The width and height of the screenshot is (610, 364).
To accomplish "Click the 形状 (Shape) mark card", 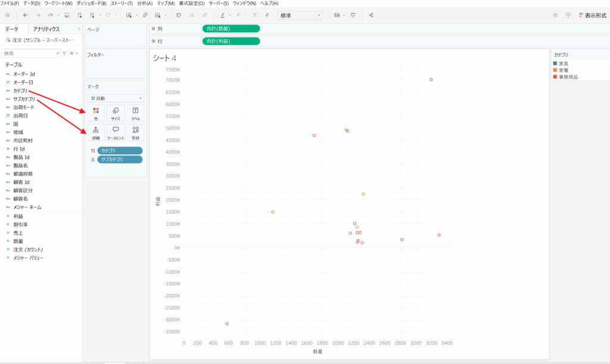I will pyautogui.click(x=135, y=132).
